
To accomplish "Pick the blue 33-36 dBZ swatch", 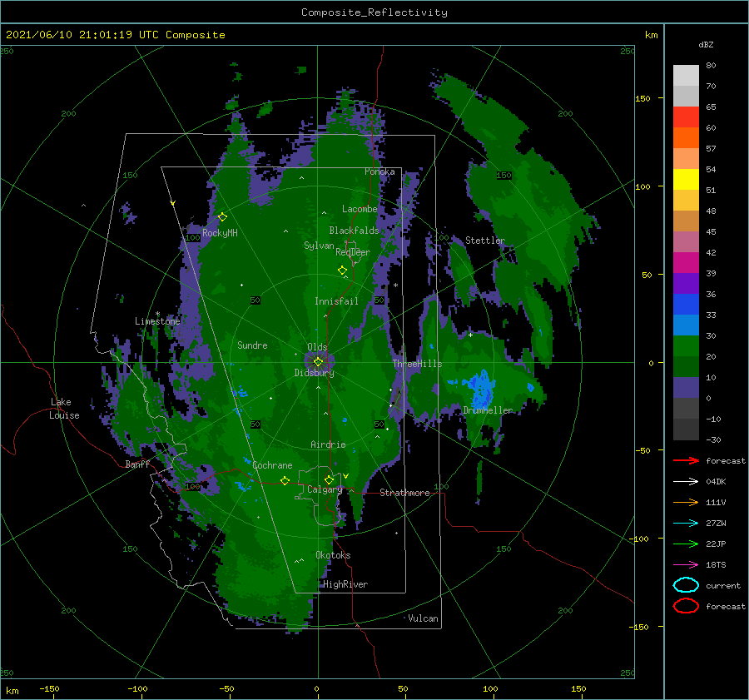I will [686, 305].
